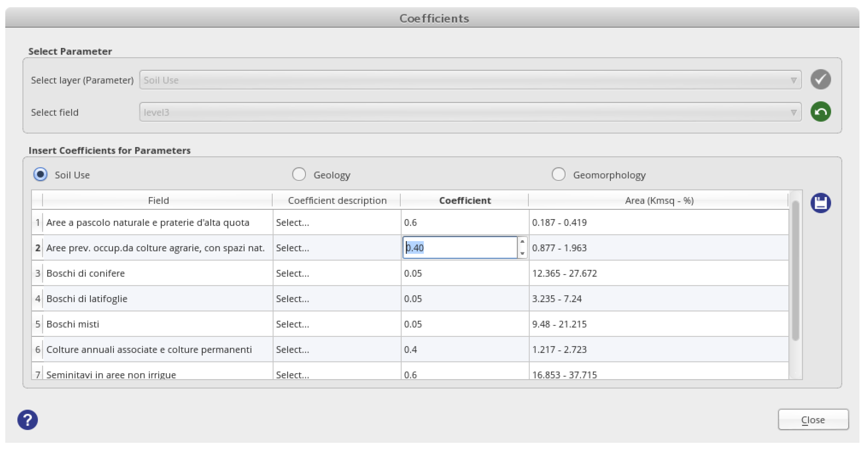Viewport: 868px width, 450px height.
Task: Open Select... description for Boschi di latifoglie
Action: pyautogui.click(x=337, y=299)
